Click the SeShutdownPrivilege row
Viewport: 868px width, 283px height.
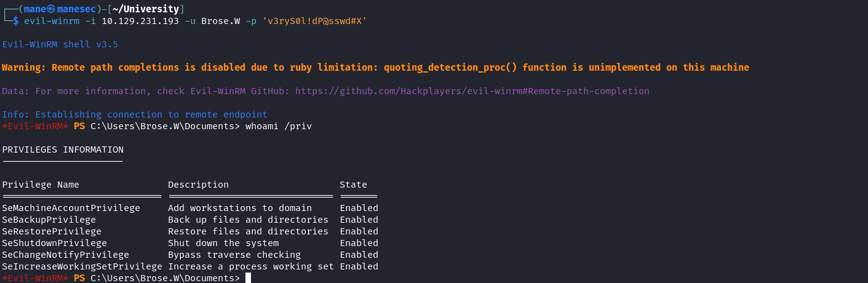point(190,243)
